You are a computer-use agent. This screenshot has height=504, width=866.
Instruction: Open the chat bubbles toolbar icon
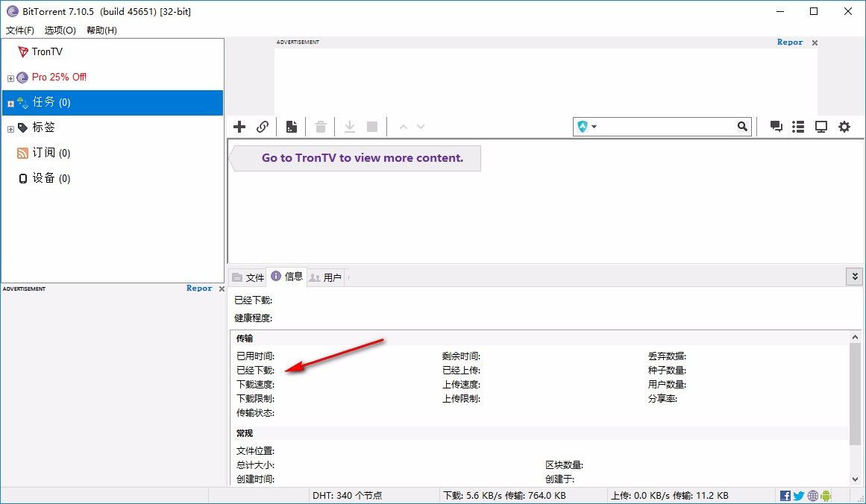point(776,127)
